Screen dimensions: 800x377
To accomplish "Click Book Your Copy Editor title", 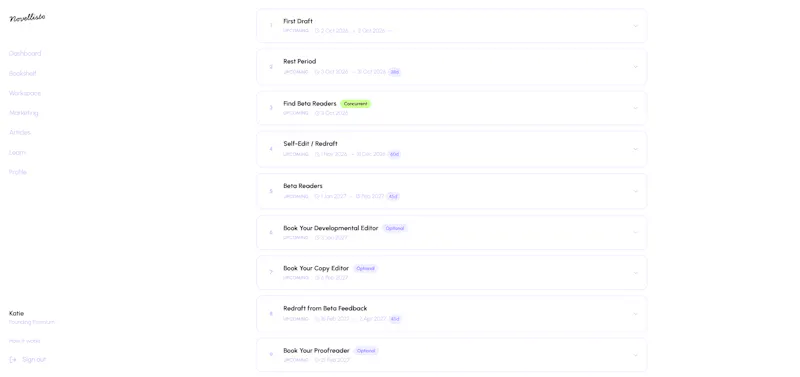I will pyautogui.click(x=316, y=268).
